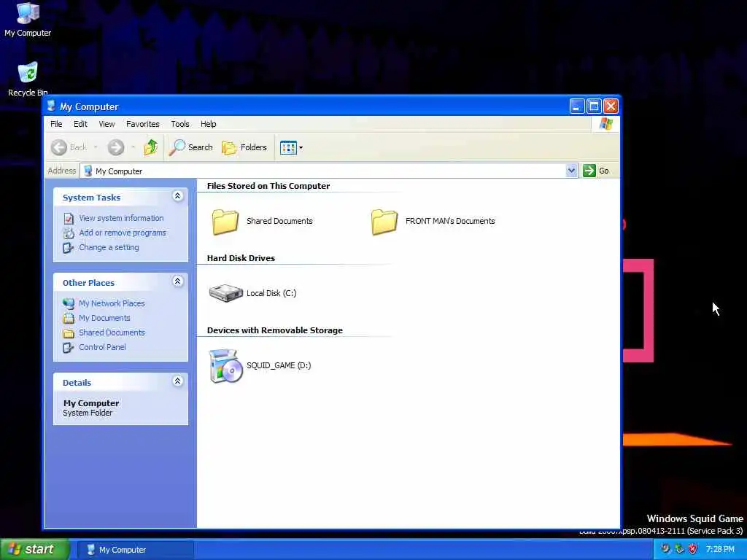This screenshot has height=560, width=747.
Task: Open the Edit menu
Action: coord(80,124)
